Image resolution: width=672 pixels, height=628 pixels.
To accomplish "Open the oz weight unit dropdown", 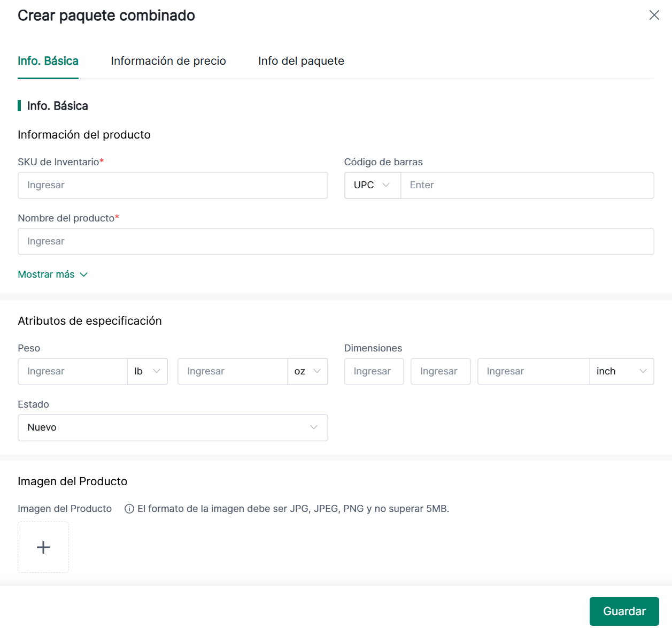I will pyautogui.click(x=307, y=371).
